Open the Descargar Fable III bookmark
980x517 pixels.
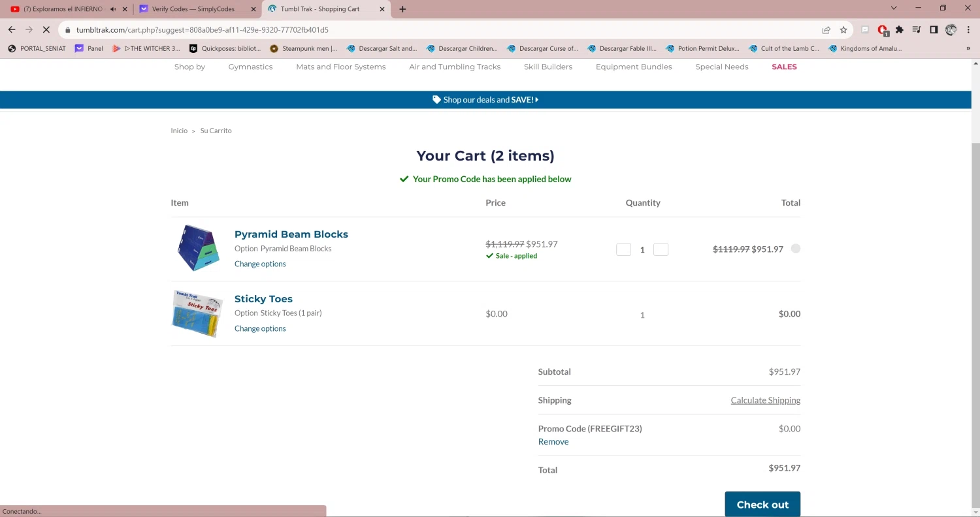pyautogui.click(x=623, y=48)
